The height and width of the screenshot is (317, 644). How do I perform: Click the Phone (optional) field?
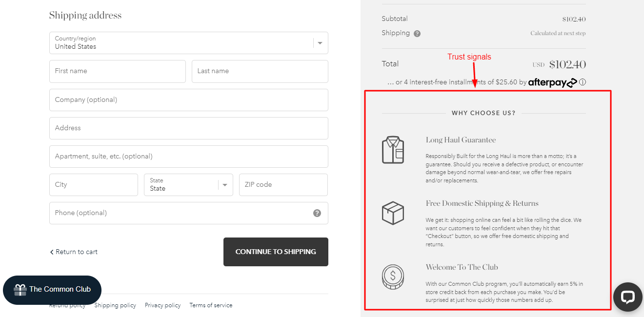pyautogui.click(x=189, y=213)
